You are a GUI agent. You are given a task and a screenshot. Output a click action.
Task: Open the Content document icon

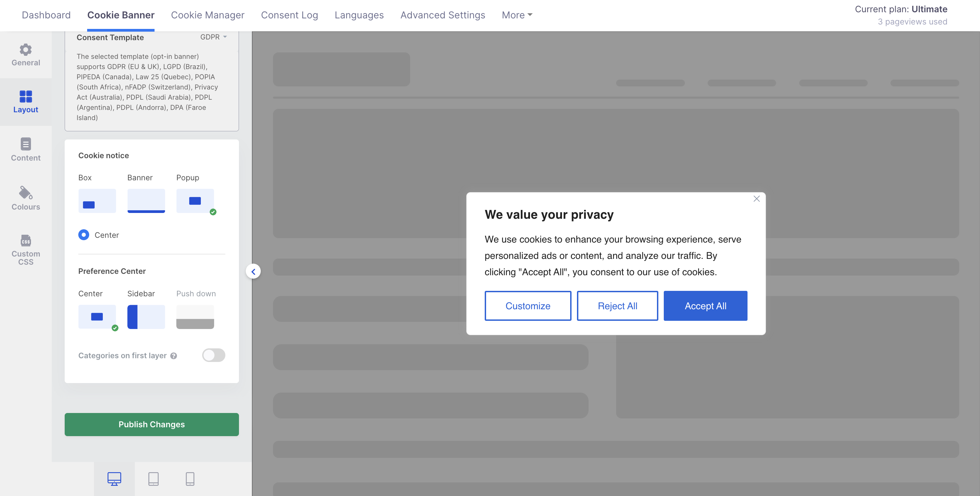pos(26,144)
